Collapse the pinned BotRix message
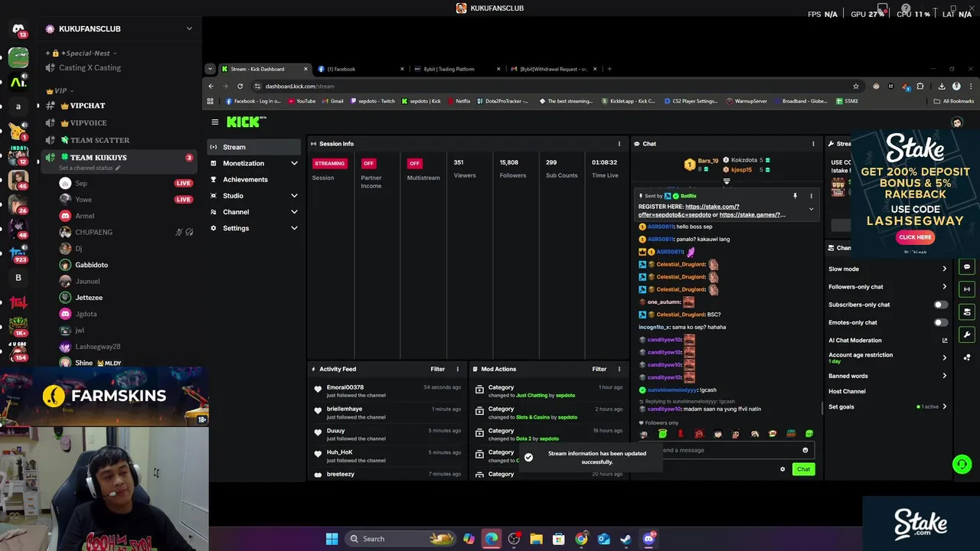The height and width of the screenshot is (551, 980). 812,209
